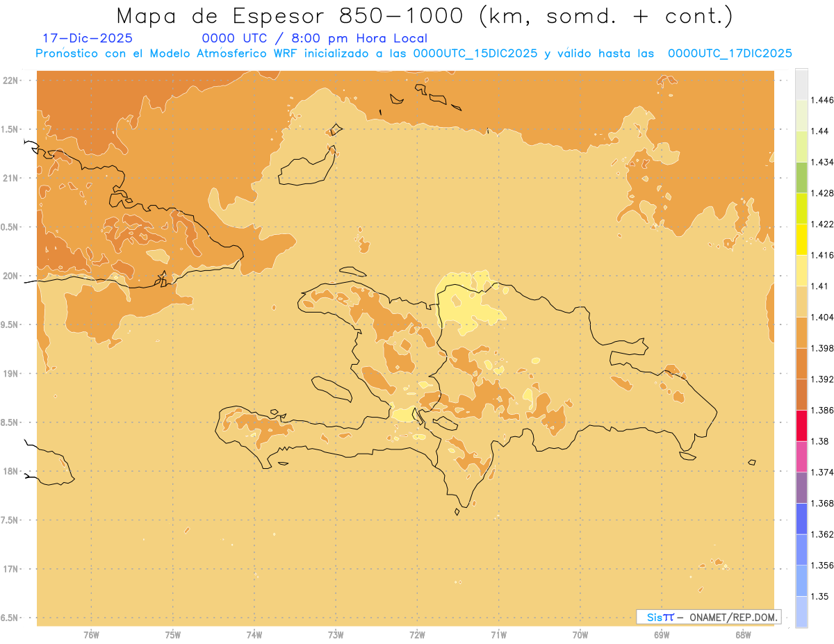This screenshot has height=644, width=834.
Task: Click the colorbar value 1.428
Action: [822, 193]
